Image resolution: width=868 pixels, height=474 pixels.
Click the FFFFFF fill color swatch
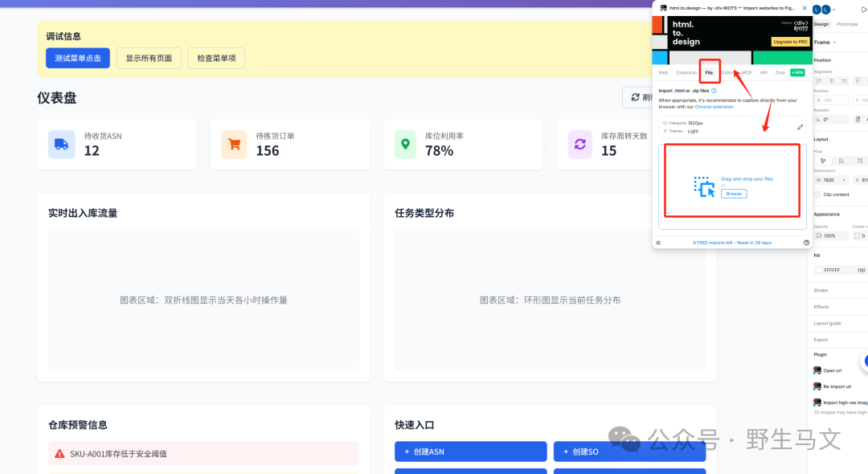[821, 269]
